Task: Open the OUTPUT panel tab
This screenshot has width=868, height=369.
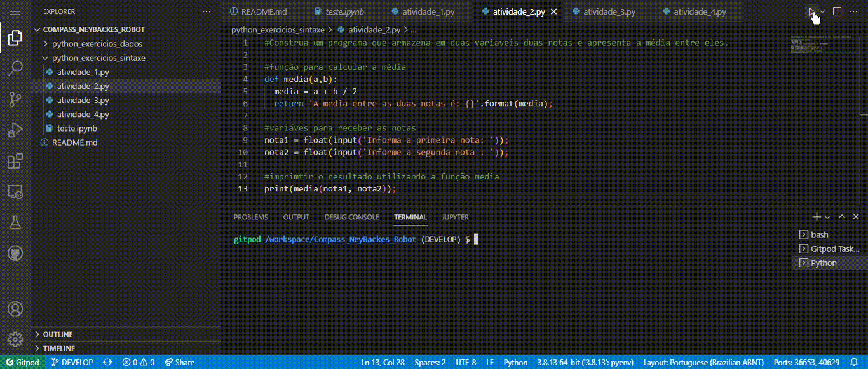Action: (296, 217)
